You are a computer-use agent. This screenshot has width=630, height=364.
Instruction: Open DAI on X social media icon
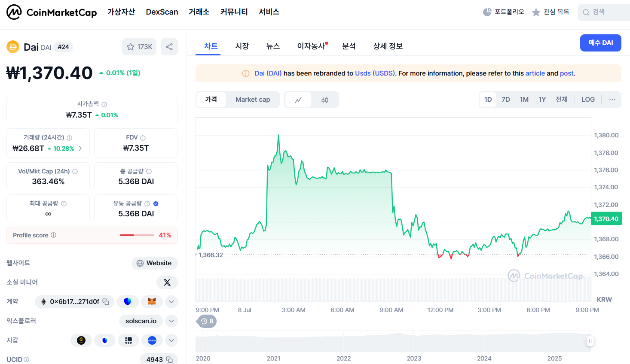point(167,282)
